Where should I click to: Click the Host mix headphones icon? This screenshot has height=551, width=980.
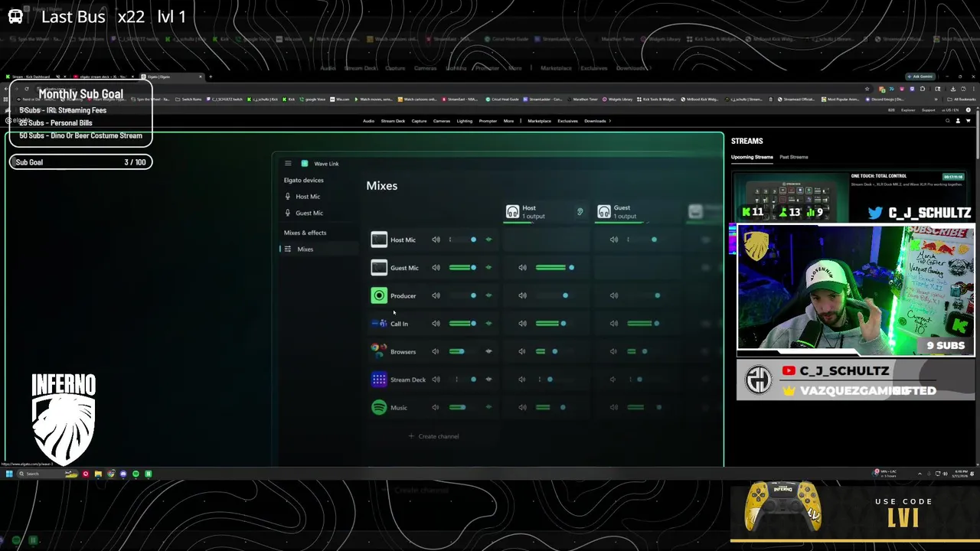click(513, 211)
